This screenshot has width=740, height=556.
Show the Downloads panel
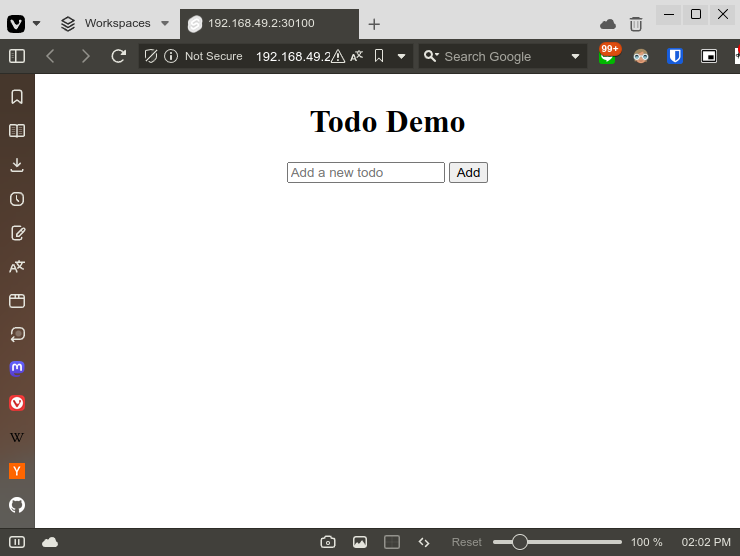pyautogui.click(x=17, y=165)
